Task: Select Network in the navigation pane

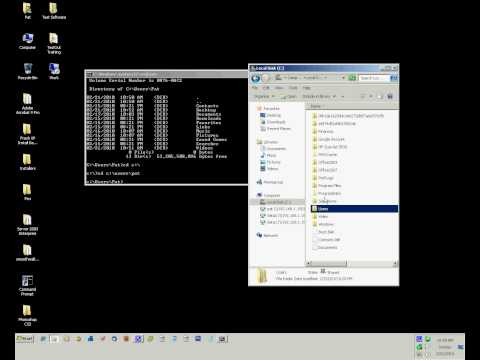Action: [268, 235]
